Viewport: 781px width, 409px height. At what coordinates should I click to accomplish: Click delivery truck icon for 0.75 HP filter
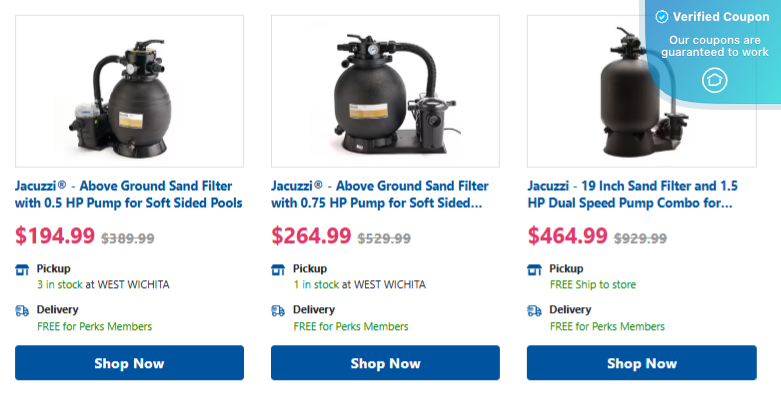tap(278, 311)
